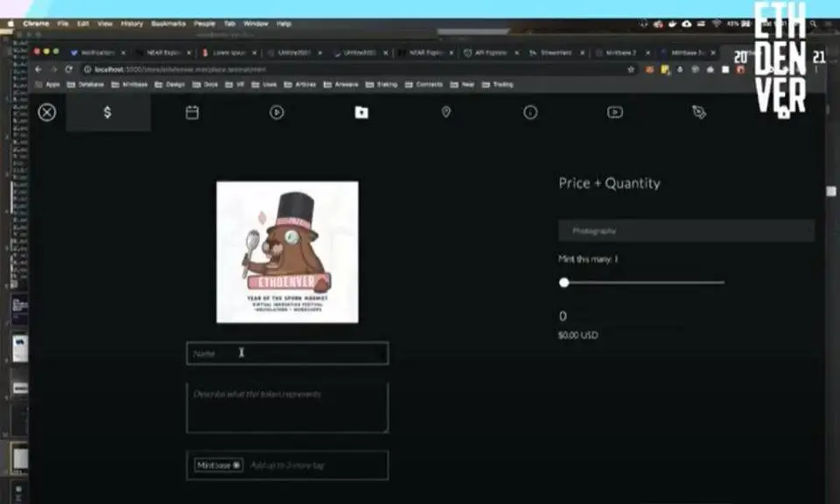Click the Price + Quantity heading
Viewport: 840px width, 504px height.
pos(610,183)
